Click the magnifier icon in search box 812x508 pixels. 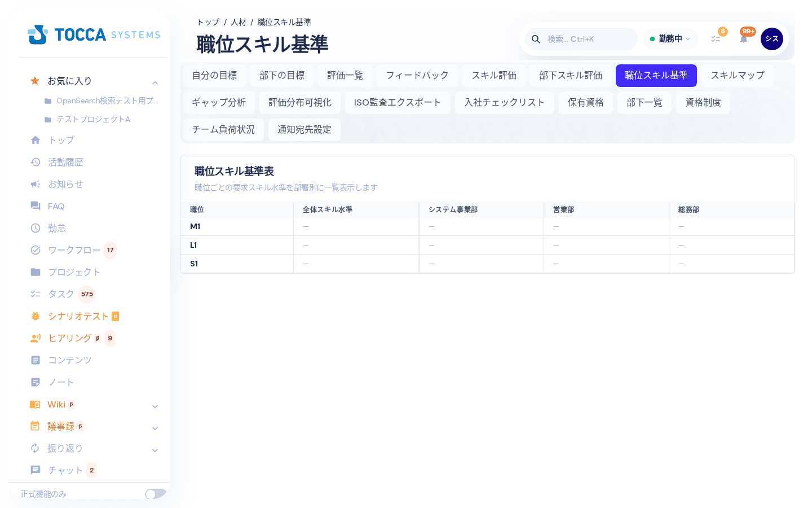pyautogui.click(x=536, y=39)
